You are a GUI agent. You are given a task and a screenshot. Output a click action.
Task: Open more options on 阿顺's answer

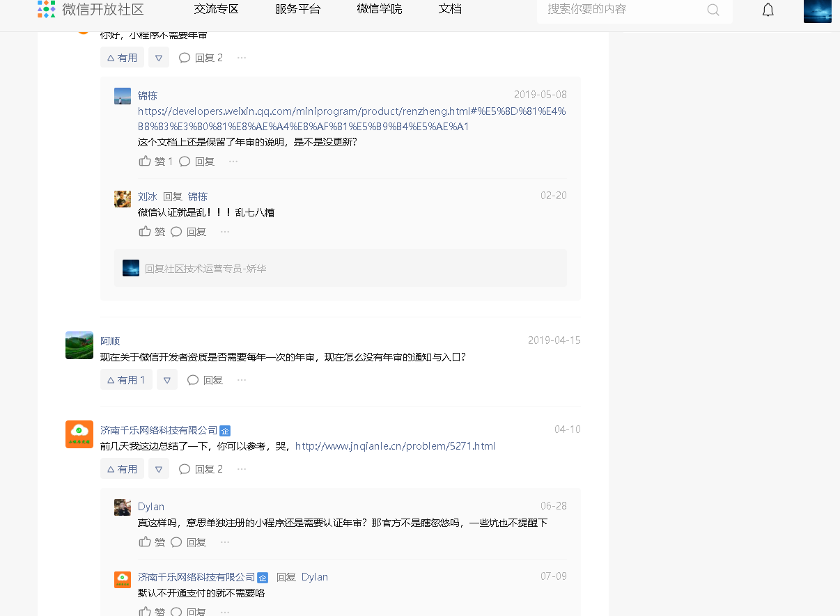point(242,380)
